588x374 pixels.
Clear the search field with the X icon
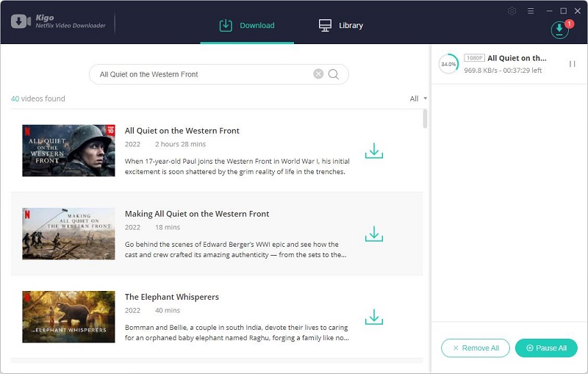click(318, 74)
